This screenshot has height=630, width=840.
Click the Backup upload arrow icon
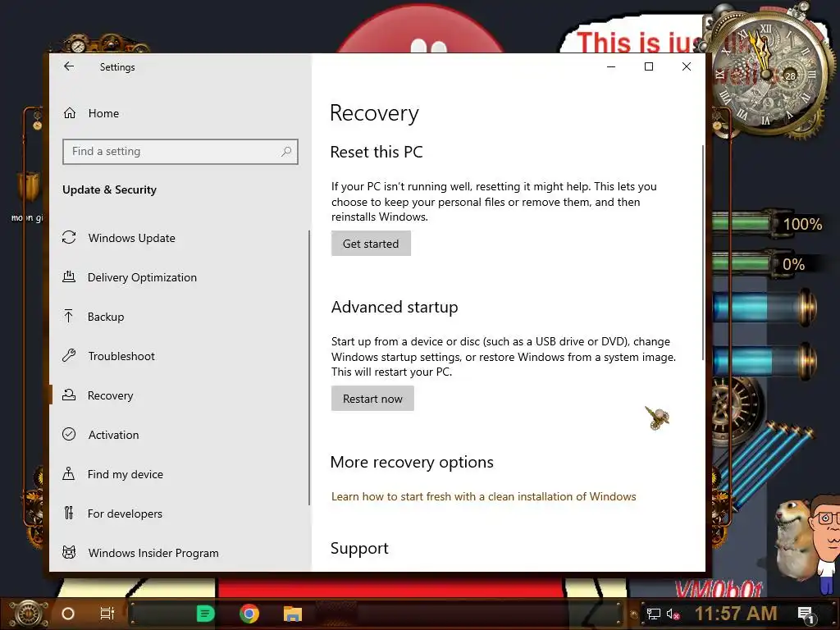[69, 316]
